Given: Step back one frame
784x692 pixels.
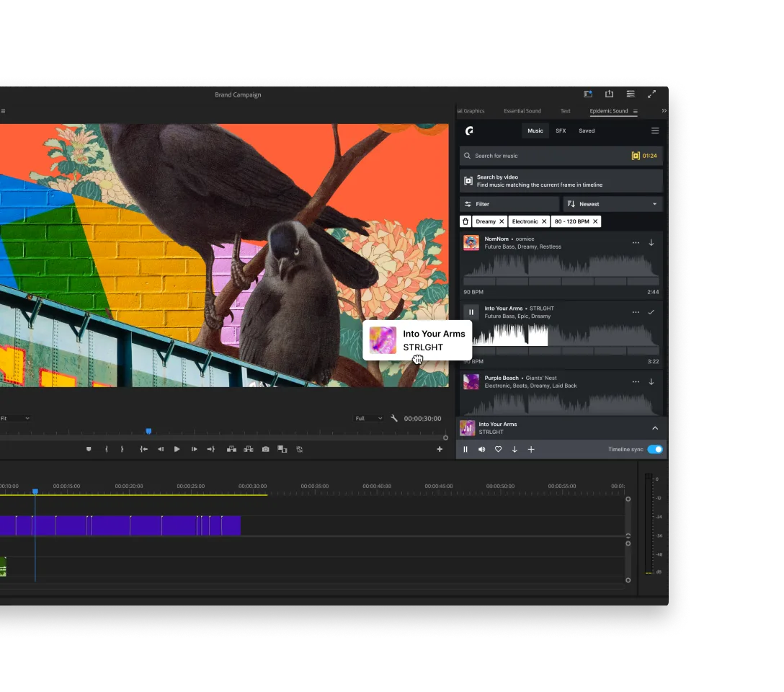Looking at the screenshot, I should [x=161, y=449].
